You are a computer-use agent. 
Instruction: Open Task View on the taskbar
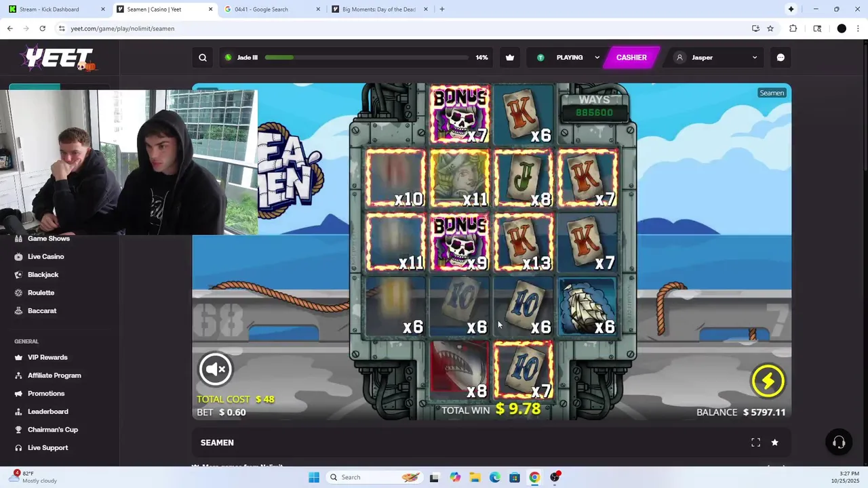pyautogui.click(x=434, y=477)
